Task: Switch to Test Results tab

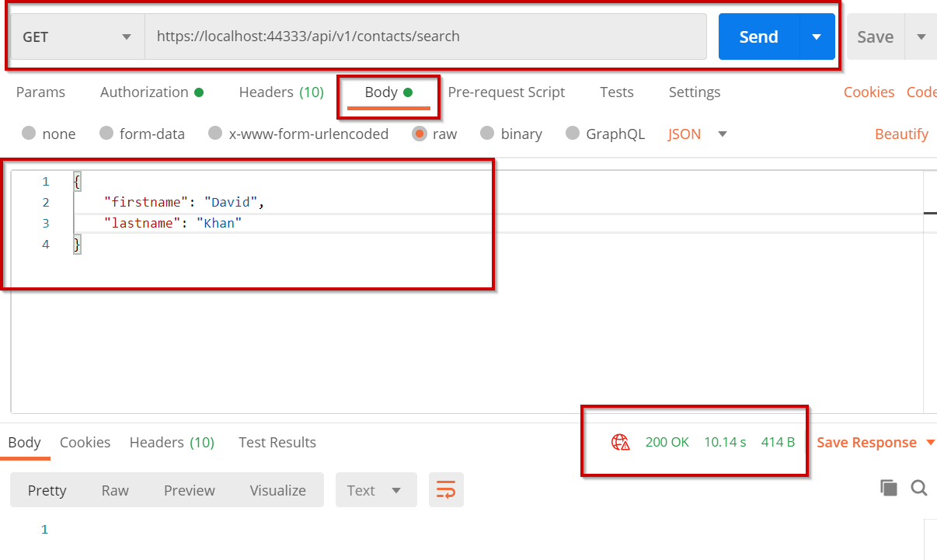Action: pyautogui.click(x=277, y=442)
